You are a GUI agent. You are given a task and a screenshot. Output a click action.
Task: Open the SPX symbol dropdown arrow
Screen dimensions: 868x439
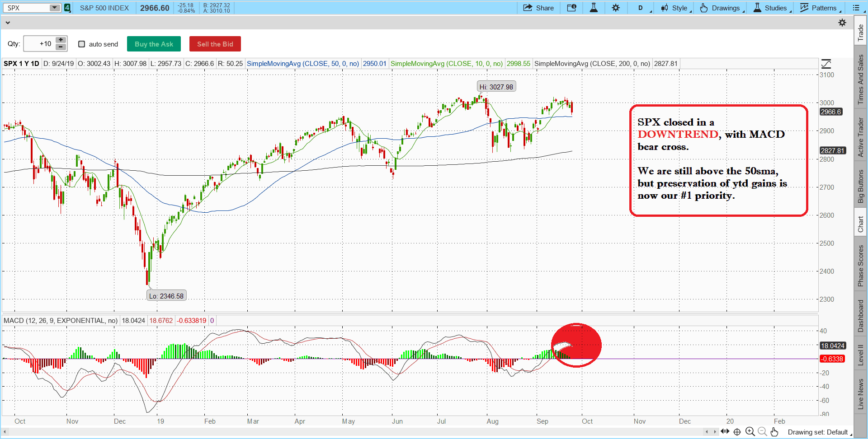point(54,8)
